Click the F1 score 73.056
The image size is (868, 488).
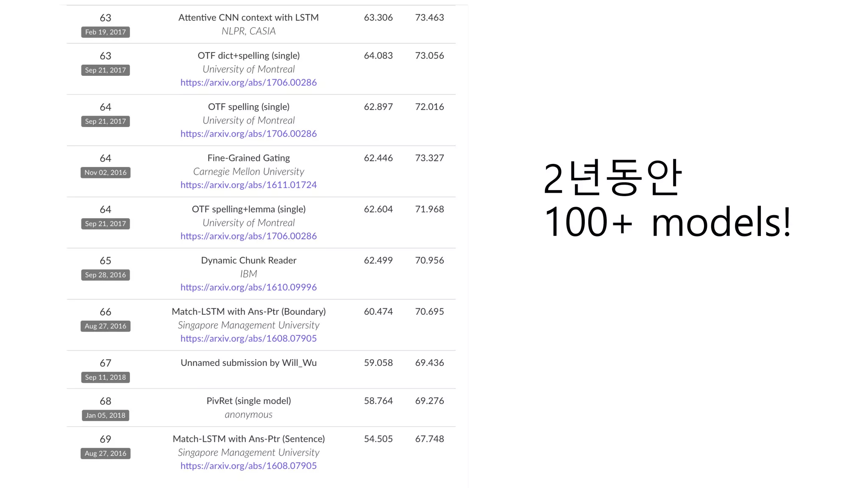(429, 56)
